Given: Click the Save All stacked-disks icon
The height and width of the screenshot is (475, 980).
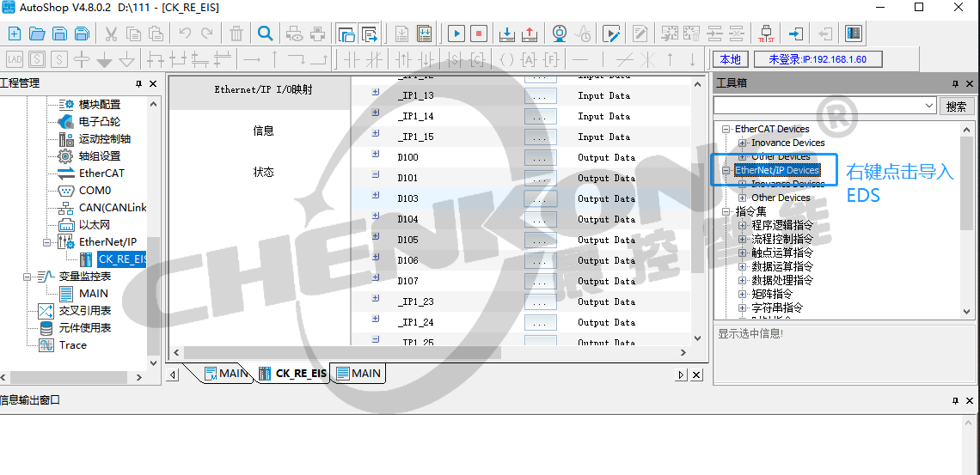Looking at the screenshot, I should pyautogui.click(x=82, y=33).
